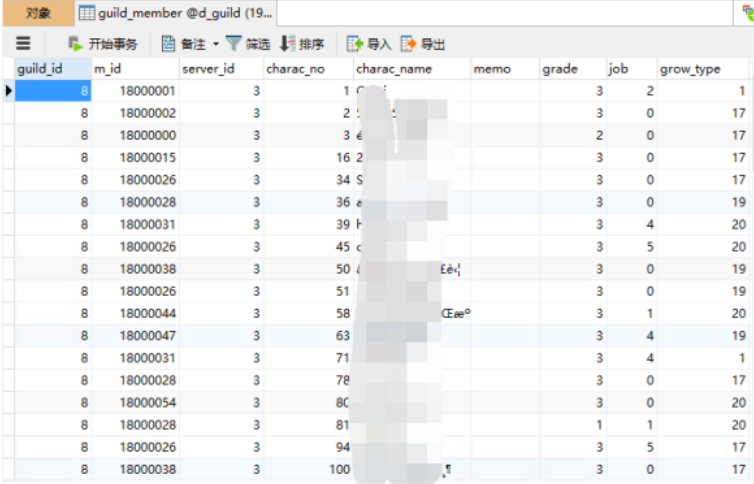Click the 排序 (sort) toolbar button
This screenshot has height=484, width=754.
click(x=302, y=44)
